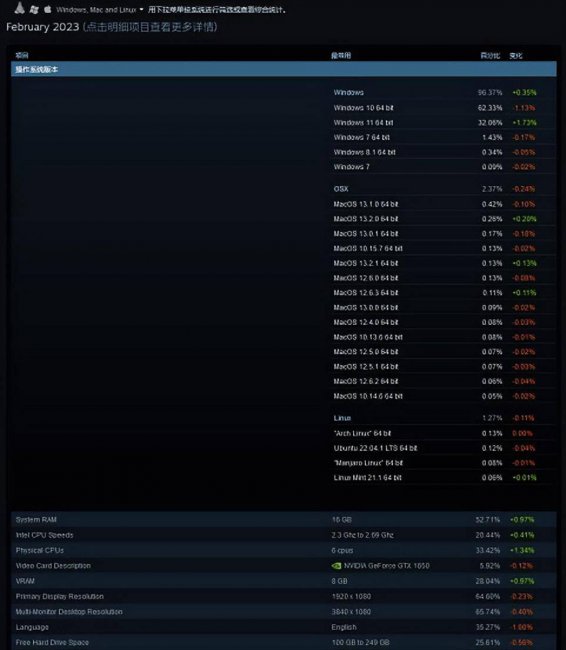Select the "MacOS 13.2.0 64 bit" row
This screenshot has width=566, height=650.
[444, 219]
